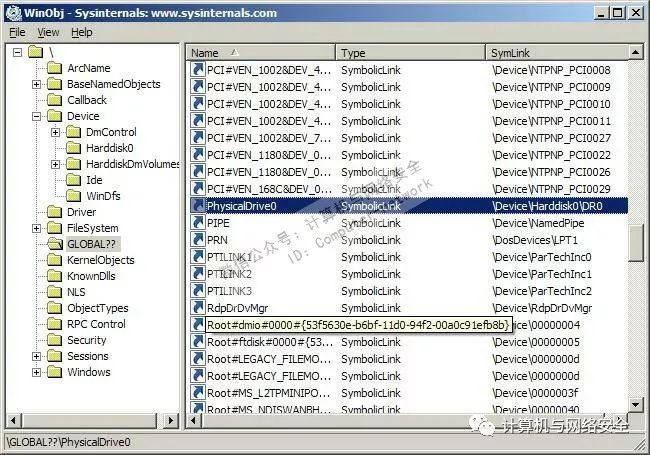The width and height of the screenshot is (650, 455).
Task: Click the KnownDlls folder icon
Action: 54,276
